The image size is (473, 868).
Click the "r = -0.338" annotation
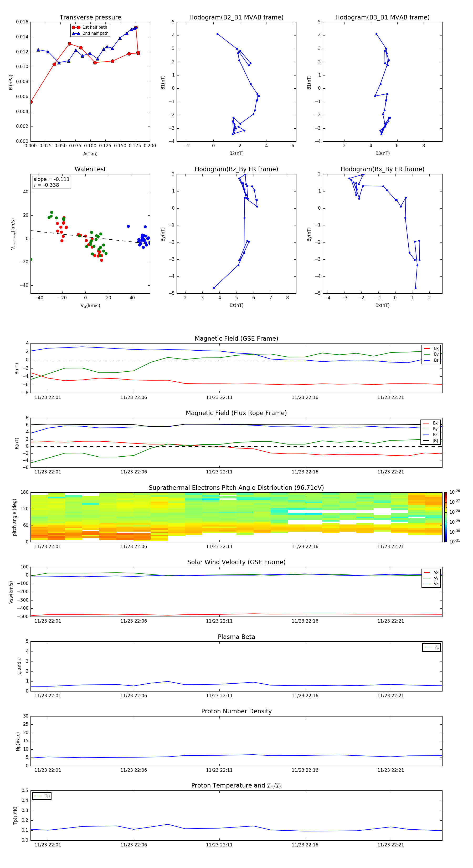click(47, 185)
